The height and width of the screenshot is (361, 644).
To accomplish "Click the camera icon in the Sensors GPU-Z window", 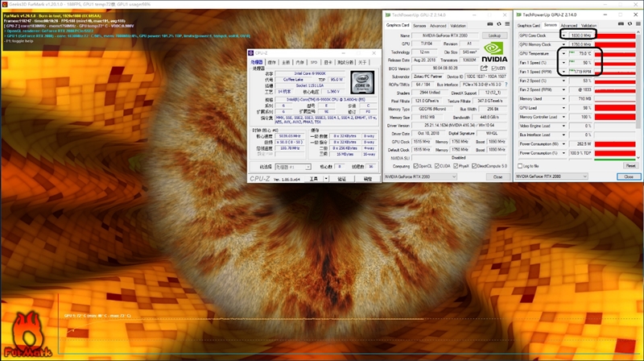I will pyautogui.click(x=621, y=24).
